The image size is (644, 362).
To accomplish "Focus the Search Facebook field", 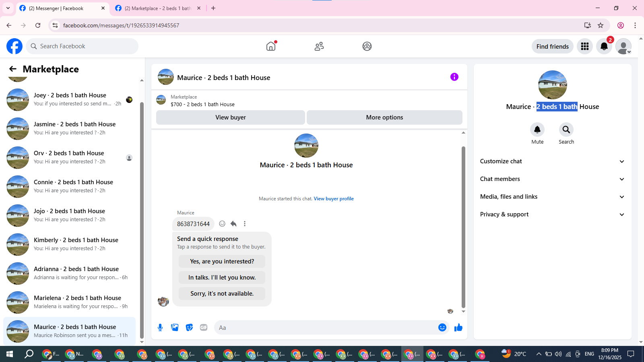I will [x=82, y=46].
